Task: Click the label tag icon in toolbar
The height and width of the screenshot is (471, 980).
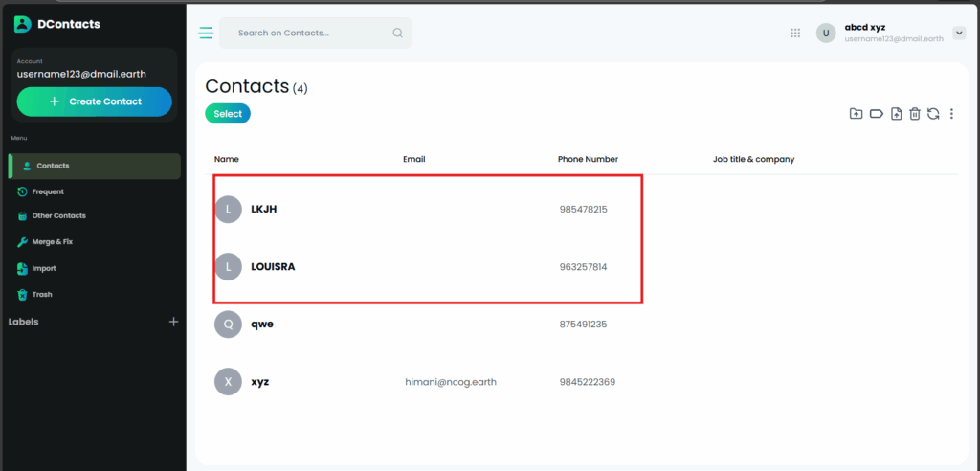Action: 876,114
